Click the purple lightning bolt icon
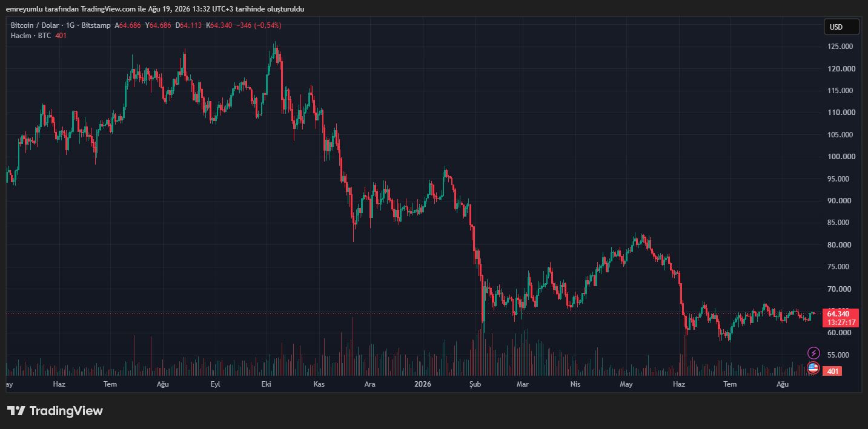 click(813, 353)
